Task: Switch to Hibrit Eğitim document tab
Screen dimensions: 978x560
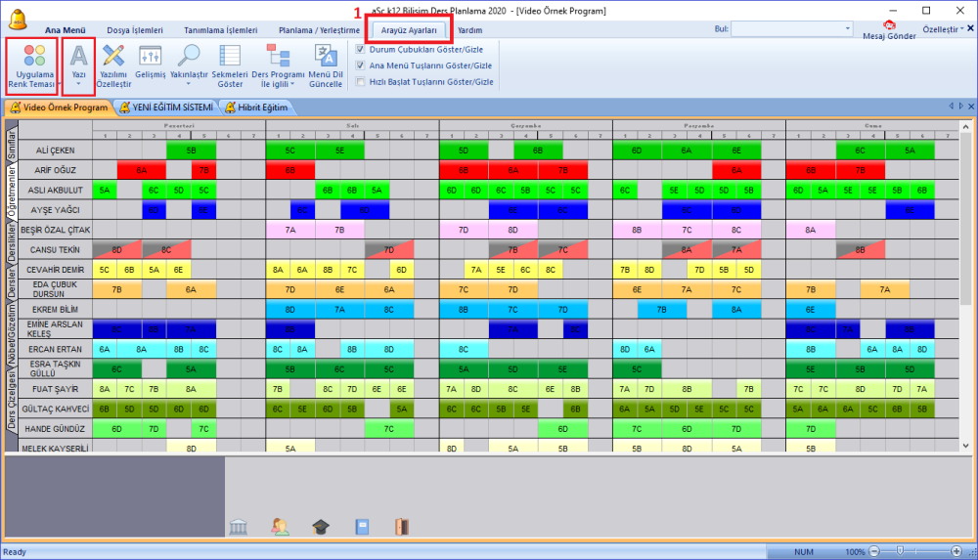Action: (x=256, y=108)
